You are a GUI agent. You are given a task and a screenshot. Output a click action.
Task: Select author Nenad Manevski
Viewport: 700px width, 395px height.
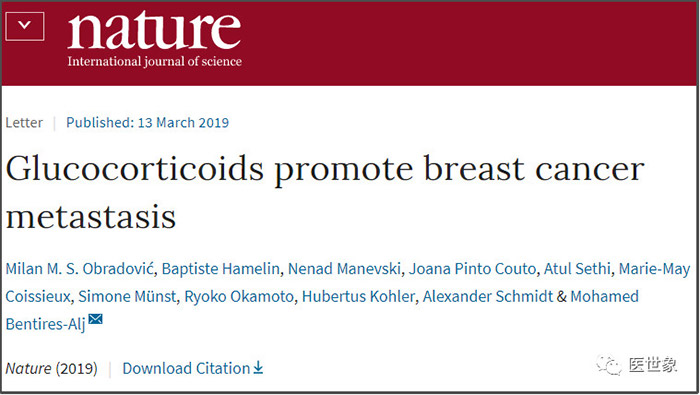344,269
